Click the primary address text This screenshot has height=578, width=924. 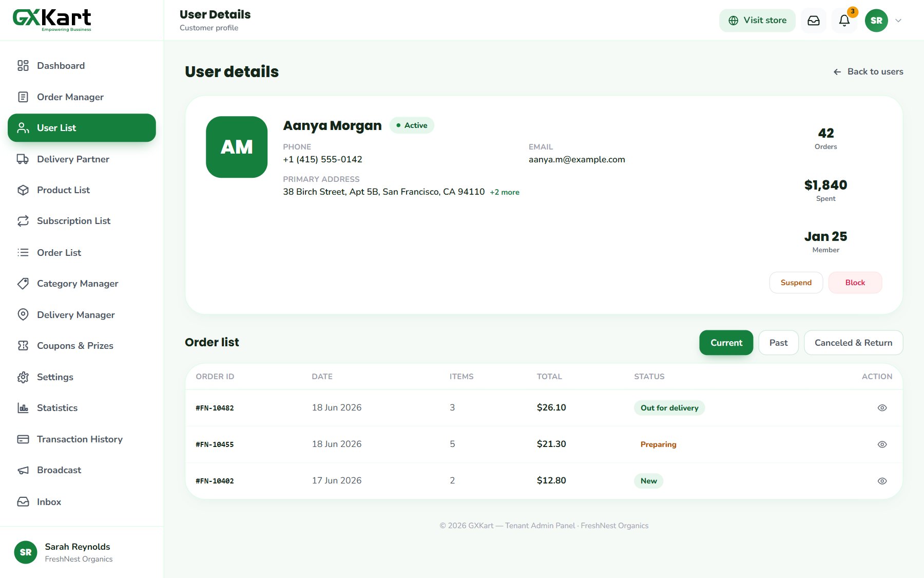point(384,192)
